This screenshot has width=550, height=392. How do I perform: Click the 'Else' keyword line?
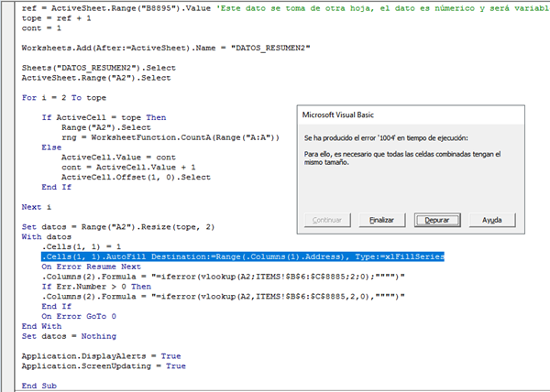[51, 147]
